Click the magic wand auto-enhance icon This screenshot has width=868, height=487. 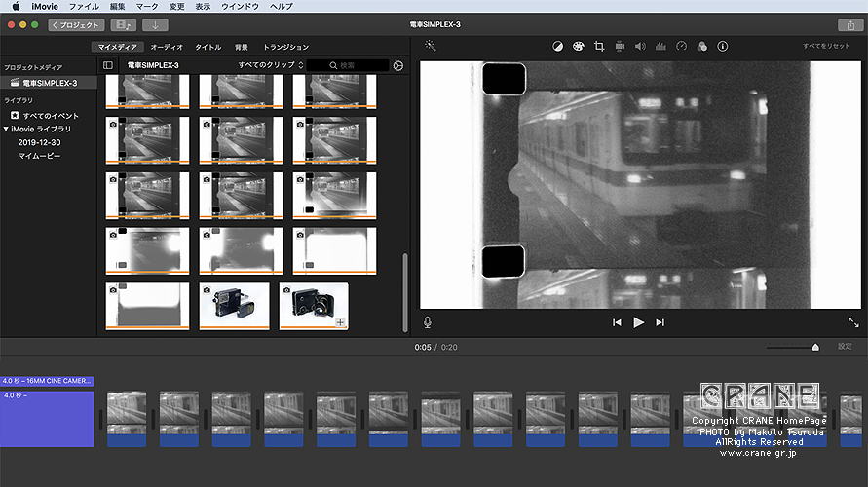pyautogui.click(x=431, y=46)
